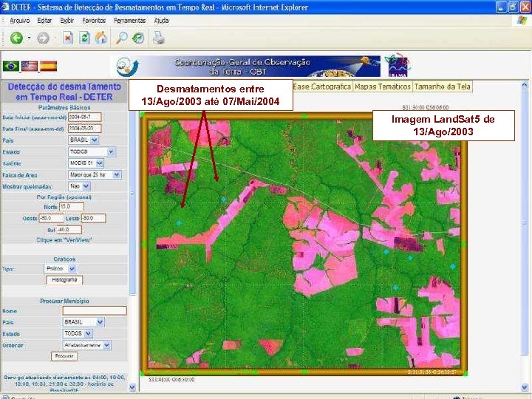Expand the Faixa de Area dropdown
Image resolution: width=532 pixels, height=399 pixels.
click(117, 174)
